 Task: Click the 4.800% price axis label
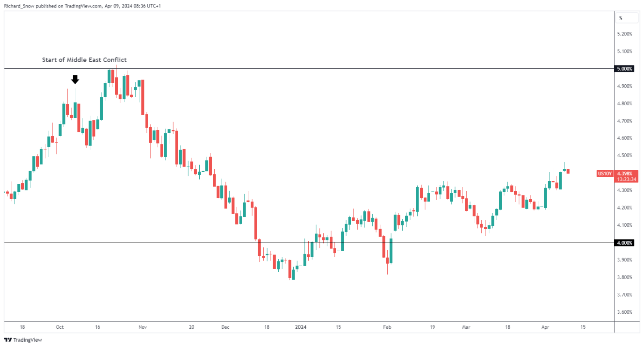pos(625,103)
